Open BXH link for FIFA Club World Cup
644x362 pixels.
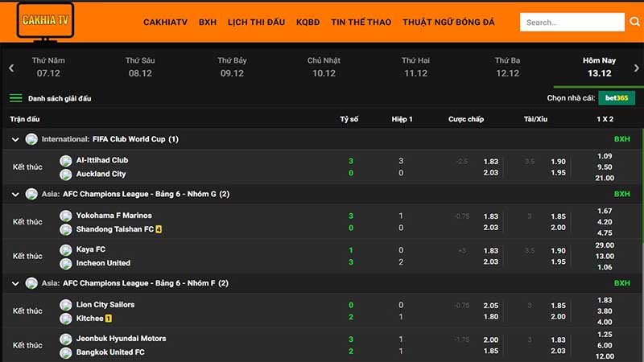pos(621,139)
